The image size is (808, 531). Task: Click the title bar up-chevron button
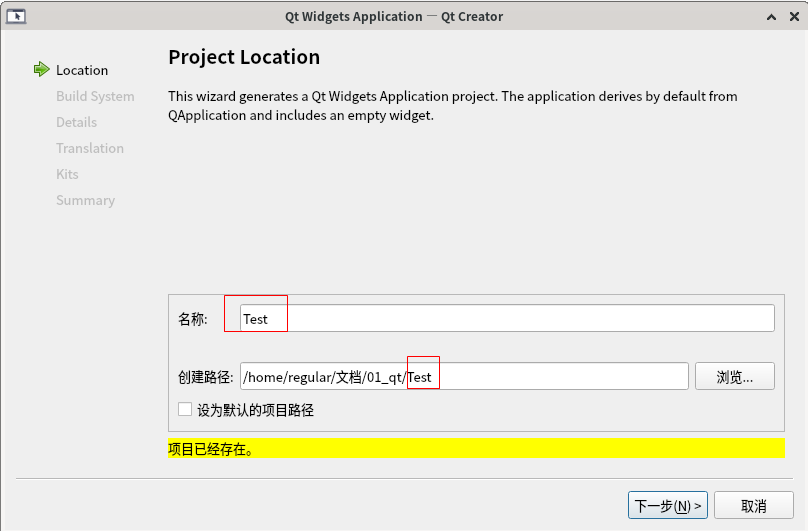tap(770, 16)
